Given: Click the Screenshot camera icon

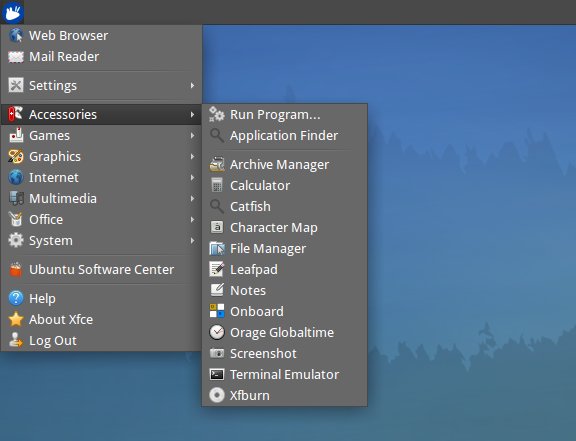Looking at the screenshot, I should 217,354.
